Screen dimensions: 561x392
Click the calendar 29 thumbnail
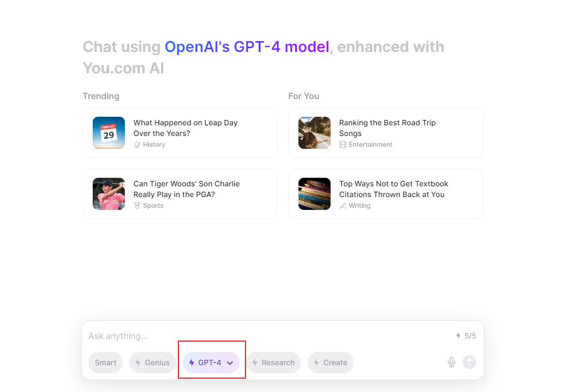(109, 133)
